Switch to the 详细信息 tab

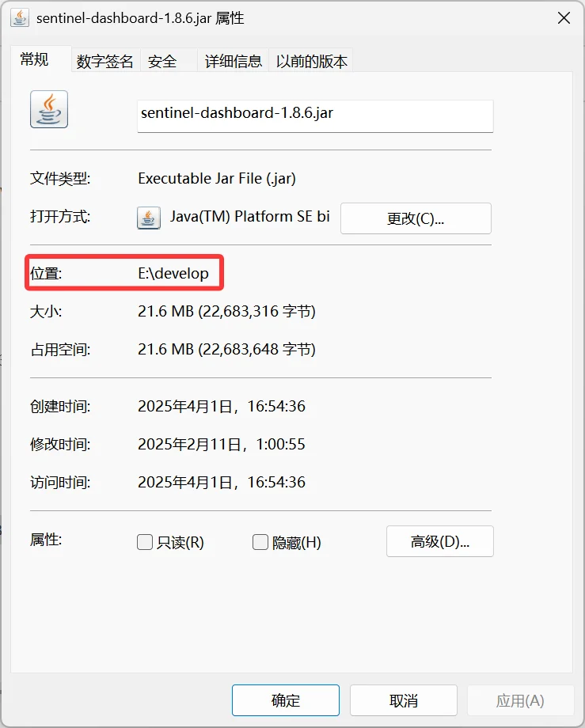(x=233, y=61)
